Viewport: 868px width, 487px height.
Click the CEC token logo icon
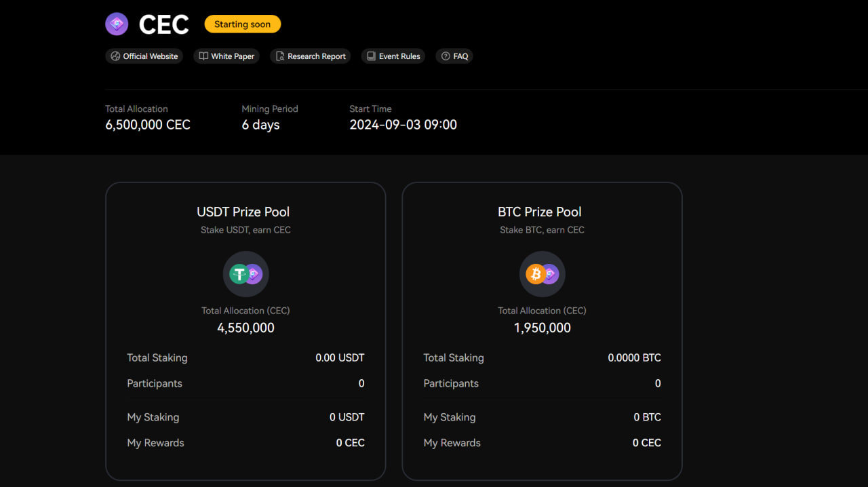117,24
